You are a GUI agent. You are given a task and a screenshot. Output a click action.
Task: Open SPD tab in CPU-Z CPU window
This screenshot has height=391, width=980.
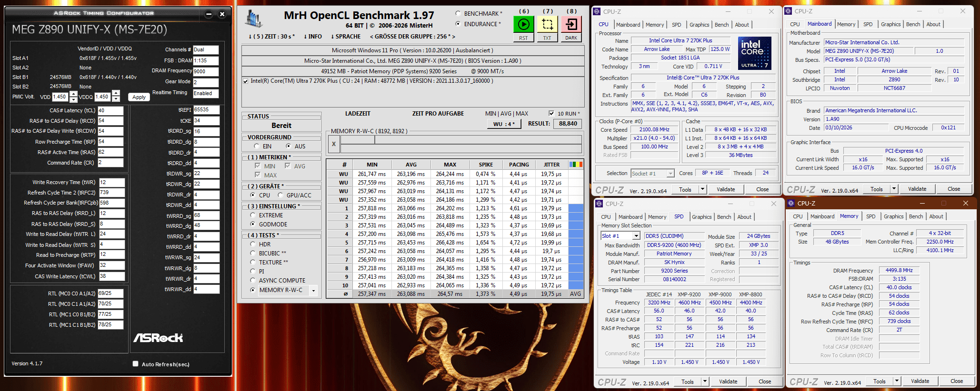(x=676, y=25)
